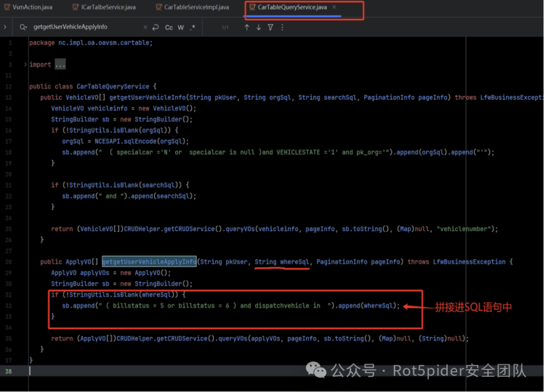Go to previous occurrence with the up arrow
Image resolution: width=544 pixels, height=392 pixels.
(x=247, y=27)
